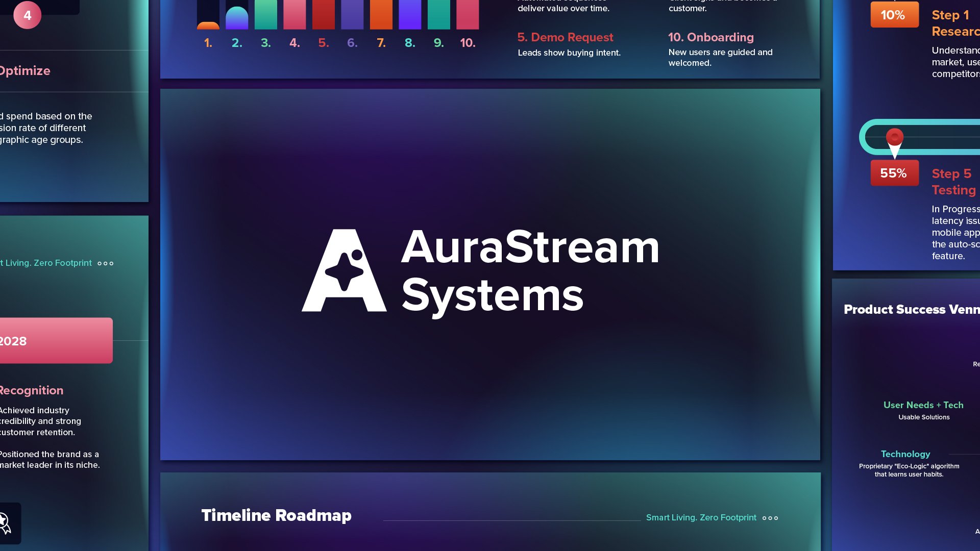The height and width of the screenshot is (551, 980).
Task: Select the '5. Demo Request' heading
Action: [x=565, y=37]
